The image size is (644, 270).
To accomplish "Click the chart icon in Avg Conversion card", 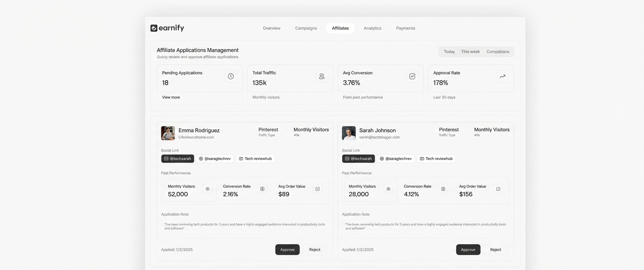I will click(x=412, y=76).
